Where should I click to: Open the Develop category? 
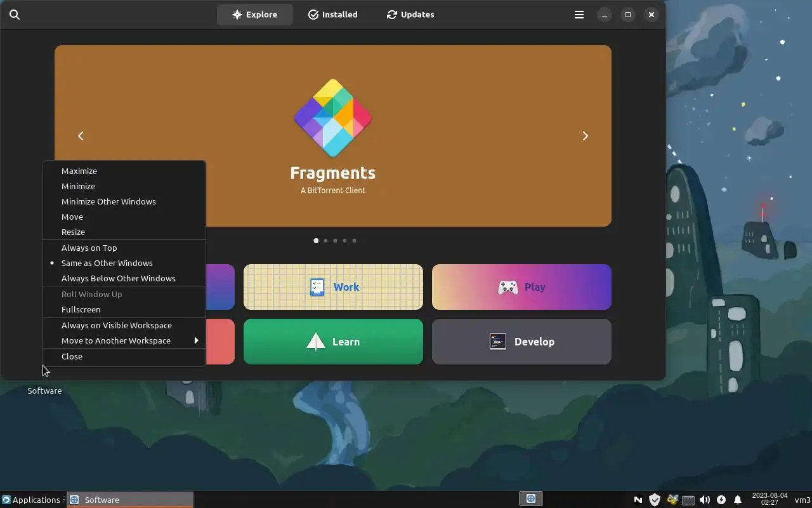click(521, 342)
